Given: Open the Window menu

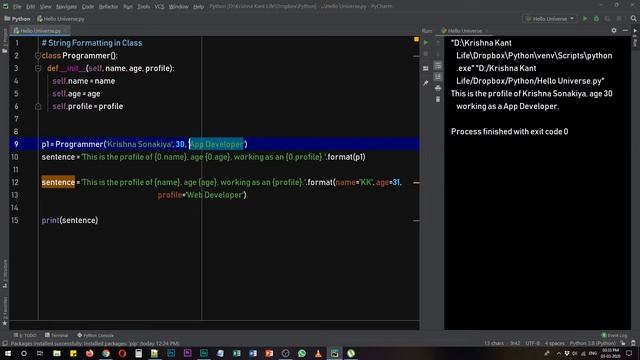Looking at the screenshot, I should (178, 7).
